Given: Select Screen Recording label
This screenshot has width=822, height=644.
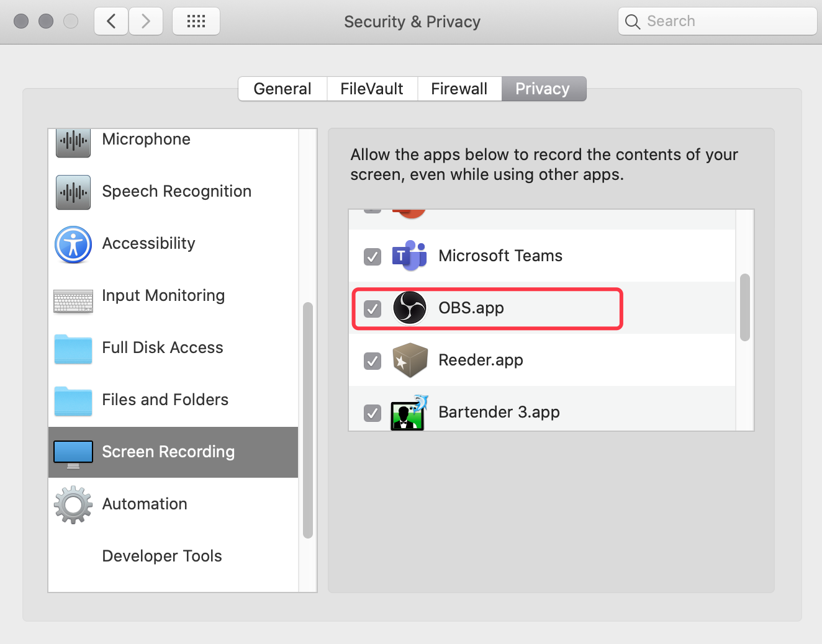Looking at the screenshot, I should [168, 452].
